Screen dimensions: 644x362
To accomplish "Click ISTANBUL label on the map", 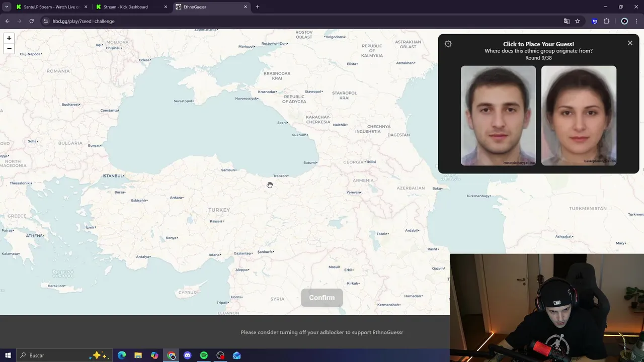I will [113, 176].
